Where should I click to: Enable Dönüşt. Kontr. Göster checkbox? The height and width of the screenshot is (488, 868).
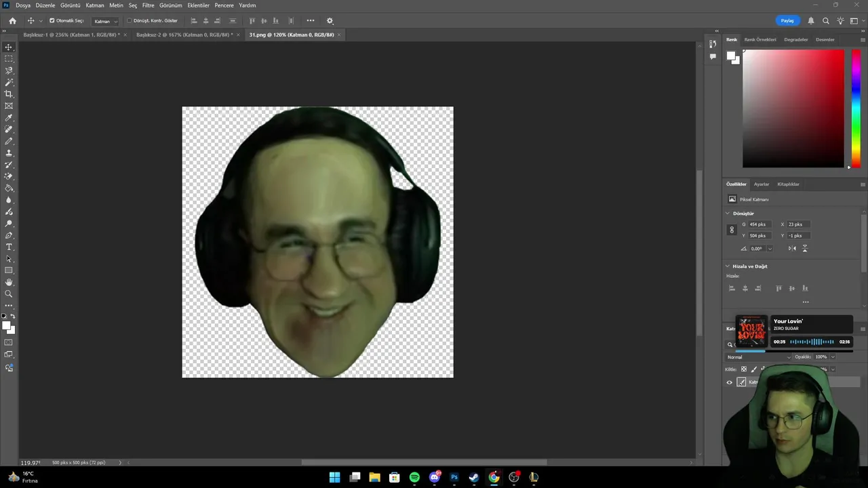pyautogui.click(x=130, y=21)
